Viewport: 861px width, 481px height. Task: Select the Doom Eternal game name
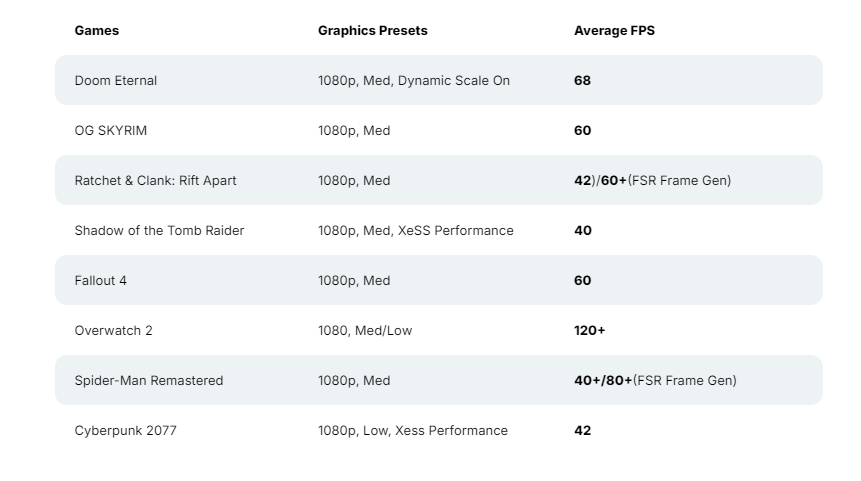[x=115, y=80]
